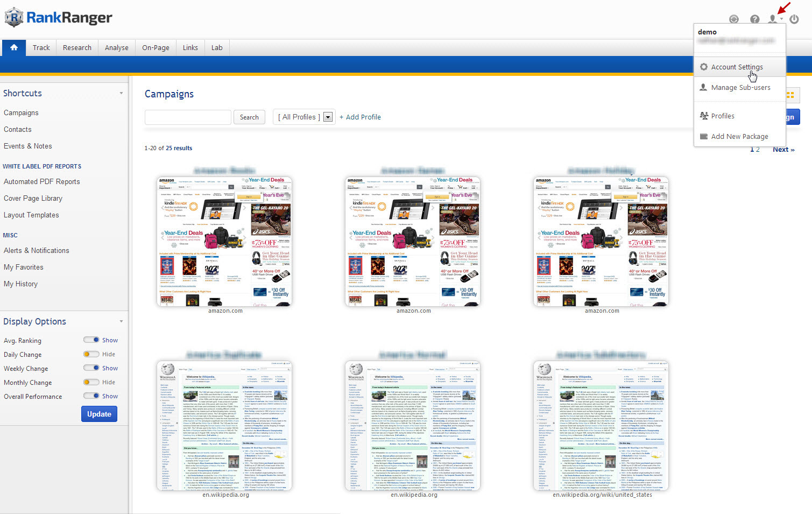This screenshot has width=812, height=514.
Task: Open the en.wikipedia.org/wiki/united_states campaign thumbnail
Action: click(601, 426)
